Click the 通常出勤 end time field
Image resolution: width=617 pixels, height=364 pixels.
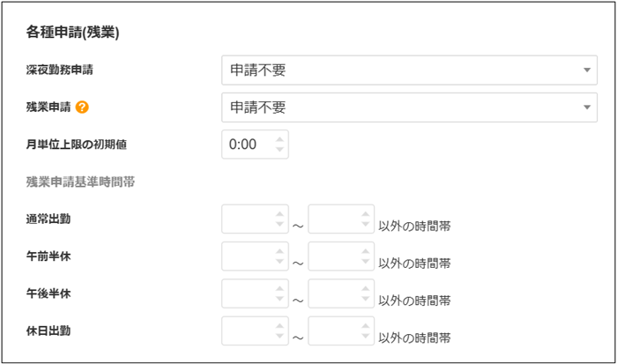click(x=334, y=219)
